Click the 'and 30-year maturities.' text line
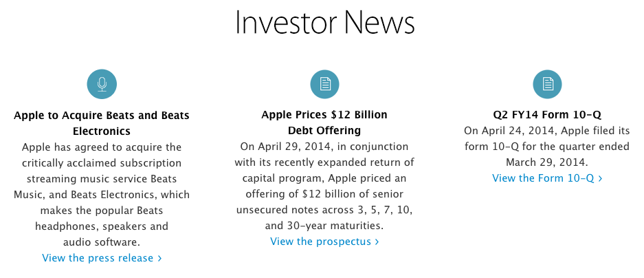This screenshot has width=644, height=278. tap(324, 226)
